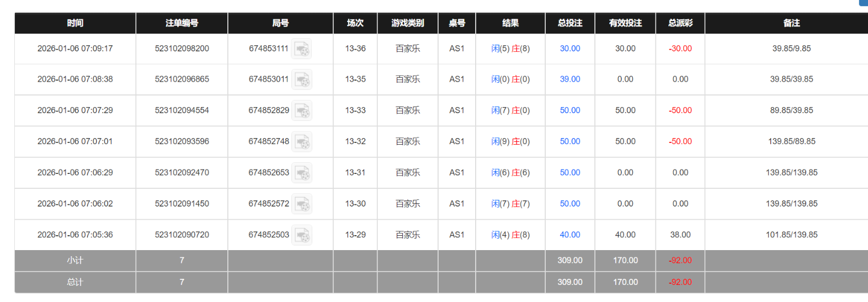Open result 闲(4) 庄(8) in last row
This screenshot has width=868, height=302.
(x=510, y=235)
